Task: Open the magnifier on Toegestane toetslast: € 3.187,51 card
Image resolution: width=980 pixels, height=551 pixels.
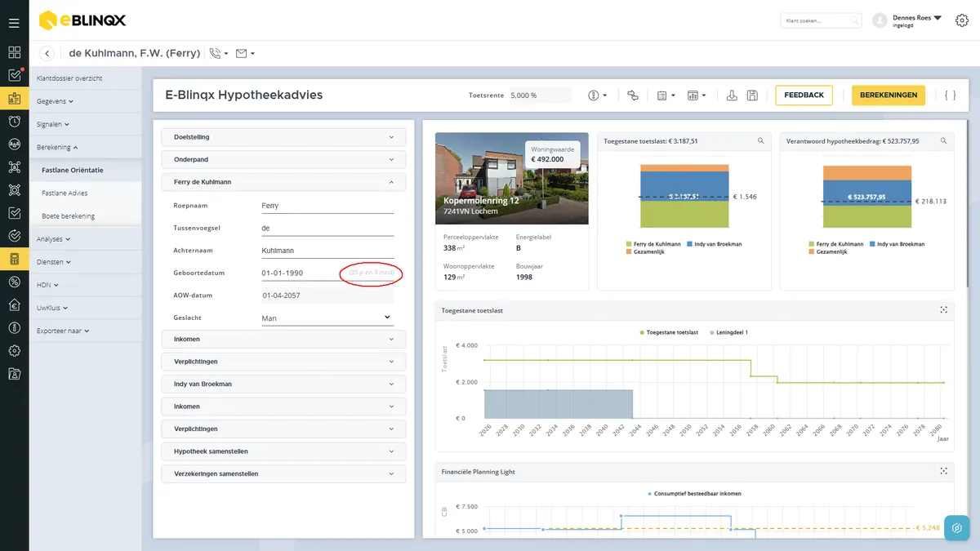Action: click(761, 141)
